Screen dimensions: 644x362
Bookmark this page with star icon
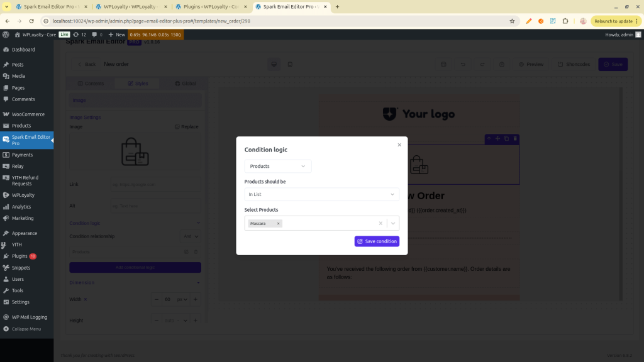(x=512, y=21)
